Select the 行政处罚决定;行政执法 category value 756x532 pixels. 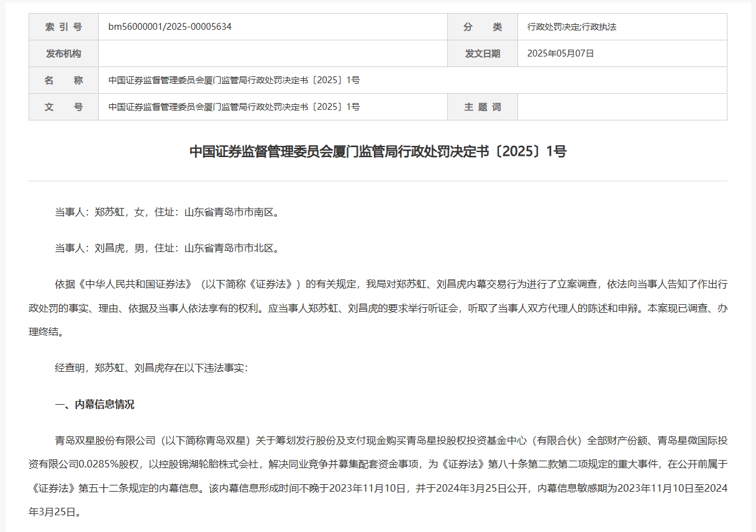click(x=572, y=27)
